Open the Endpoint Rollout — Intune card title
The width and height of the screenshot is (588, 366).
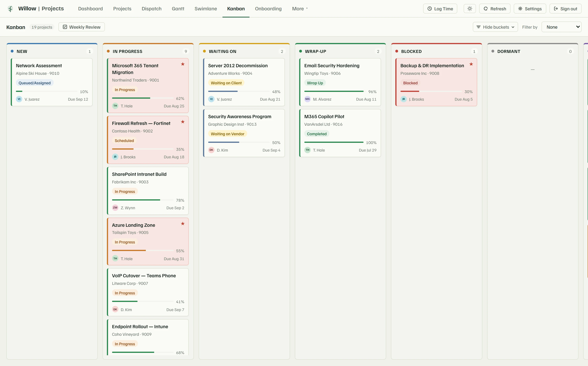pyautogui.click(x=140, y=327)
